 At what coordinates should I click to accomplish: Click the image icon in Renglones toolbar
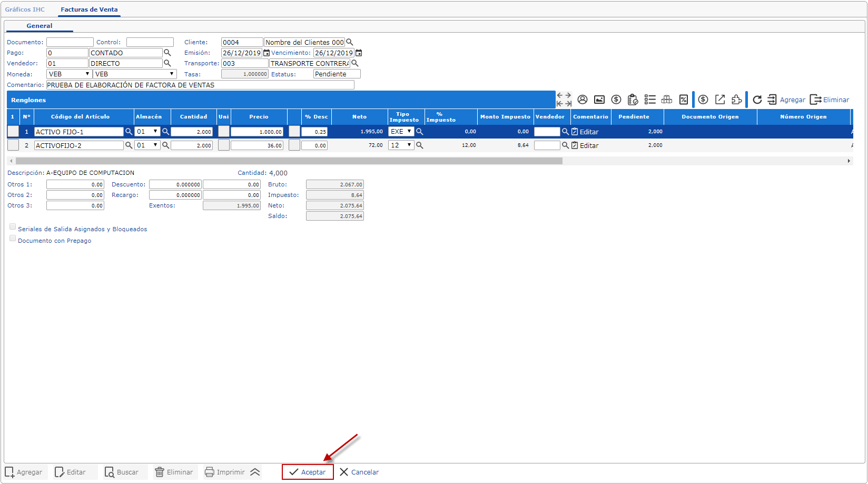point(599,100)
